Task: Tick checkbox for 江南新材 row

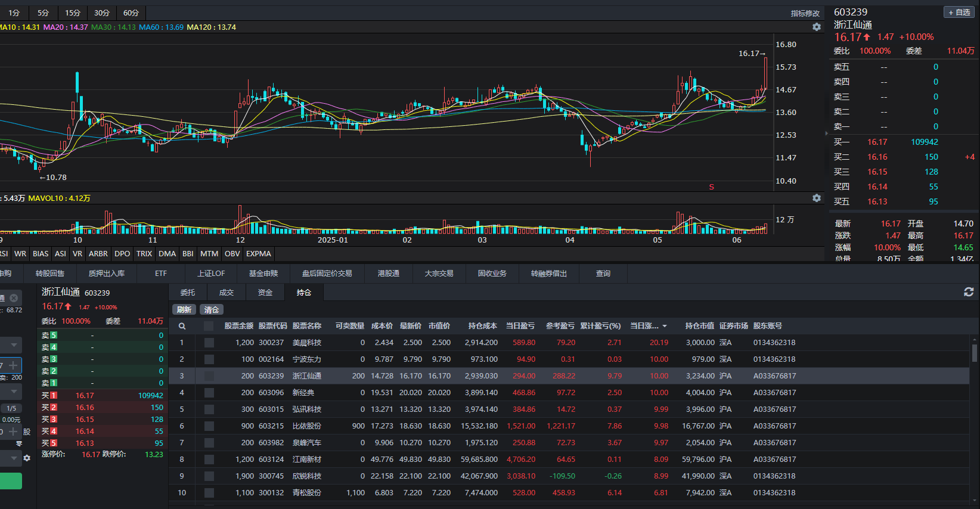Action: click(x=209, y=460)
